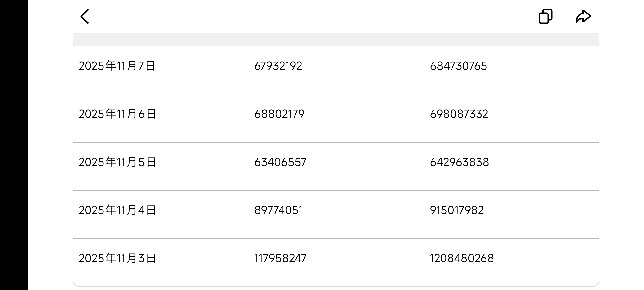Image resolution: width=644 pixels, height=290 pixels.
Task: Click the gray header above the rightmost column
Action: point(511,39)
